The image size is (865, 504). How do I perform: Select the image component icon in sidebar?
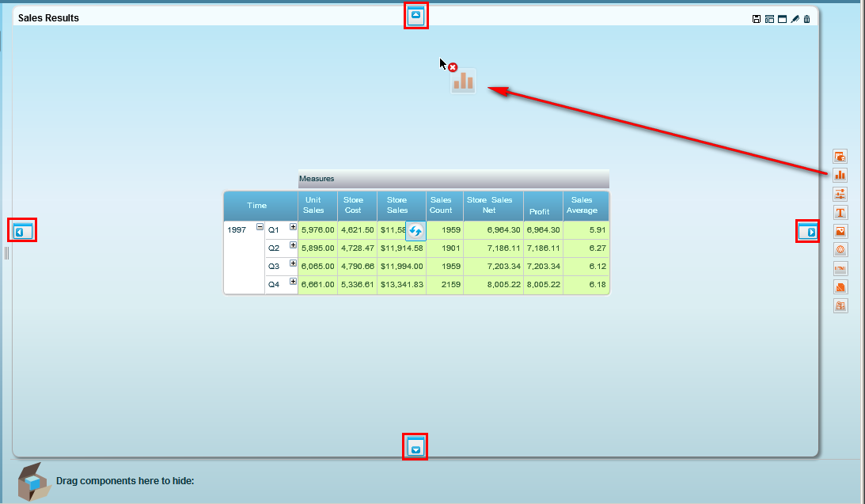[x=840, y=232]
